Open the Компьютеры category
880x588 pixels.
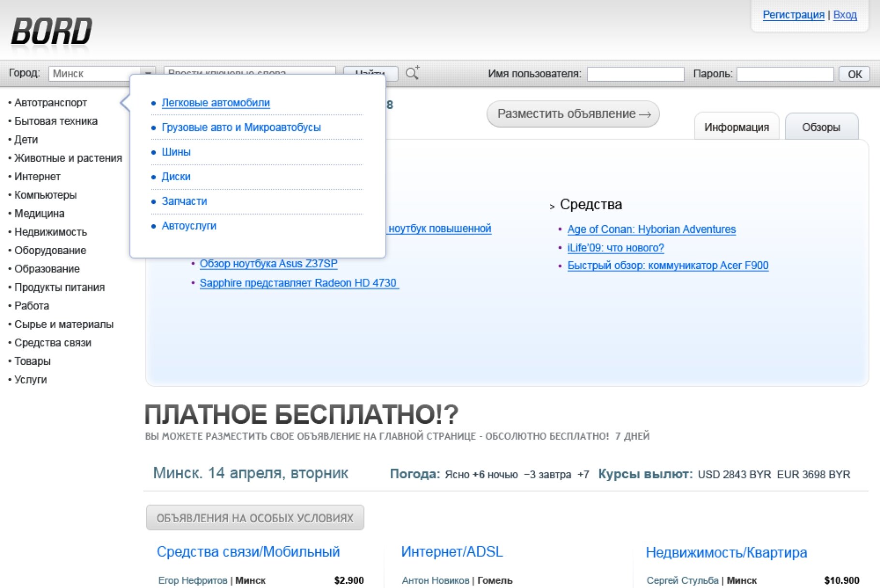(45, 195)
